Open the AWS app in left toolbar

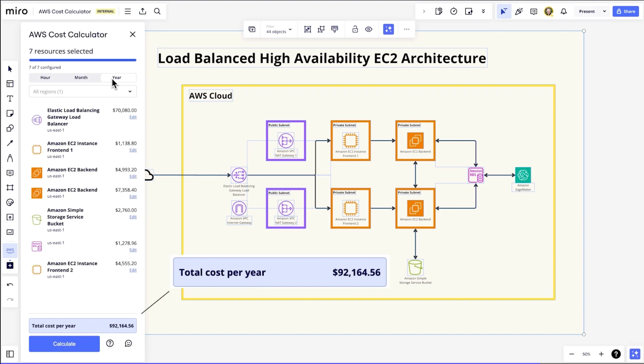[x=10, y=250]
